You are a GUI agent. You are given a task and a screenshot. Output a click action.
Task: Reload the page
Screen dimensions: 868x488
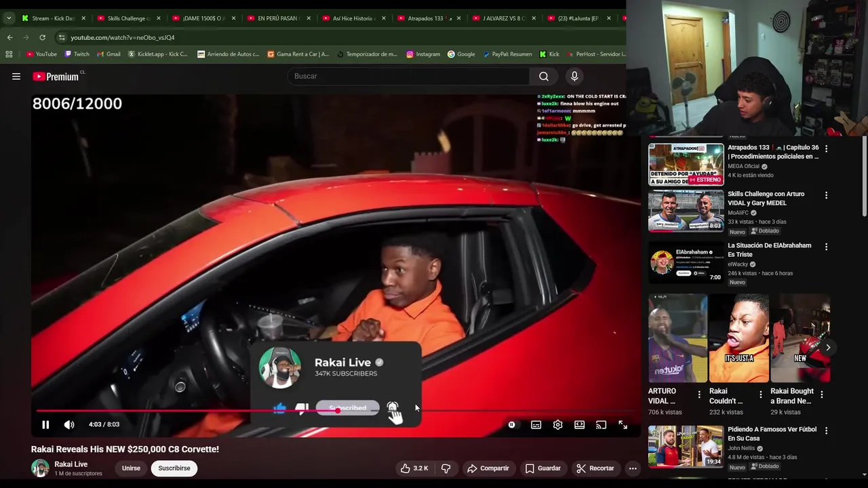point(42,37)
